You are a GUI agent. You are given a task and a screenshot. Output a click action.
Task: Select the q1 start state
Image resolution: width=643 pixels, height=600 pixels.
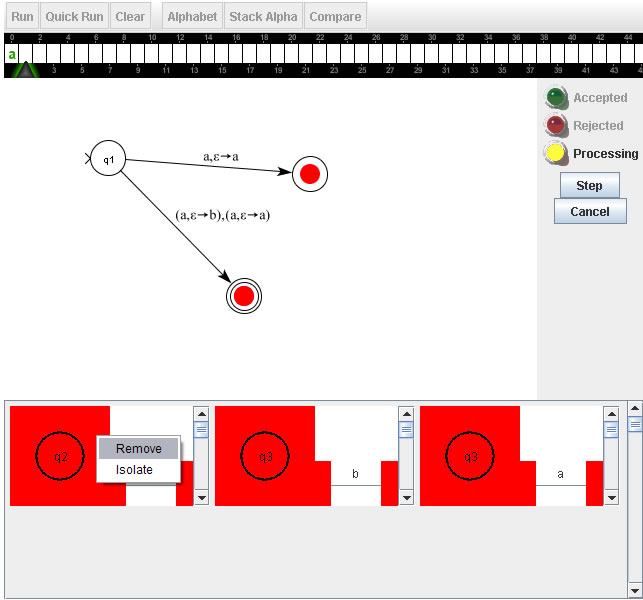(x=108, y=160)
